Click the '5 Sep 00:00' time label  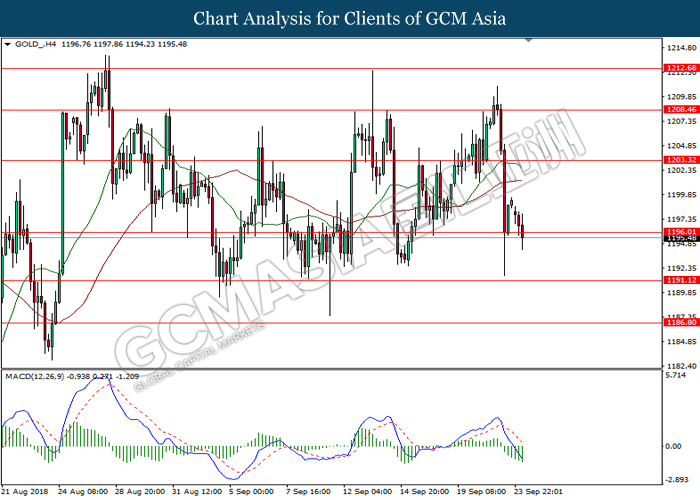tap(251, 492)
